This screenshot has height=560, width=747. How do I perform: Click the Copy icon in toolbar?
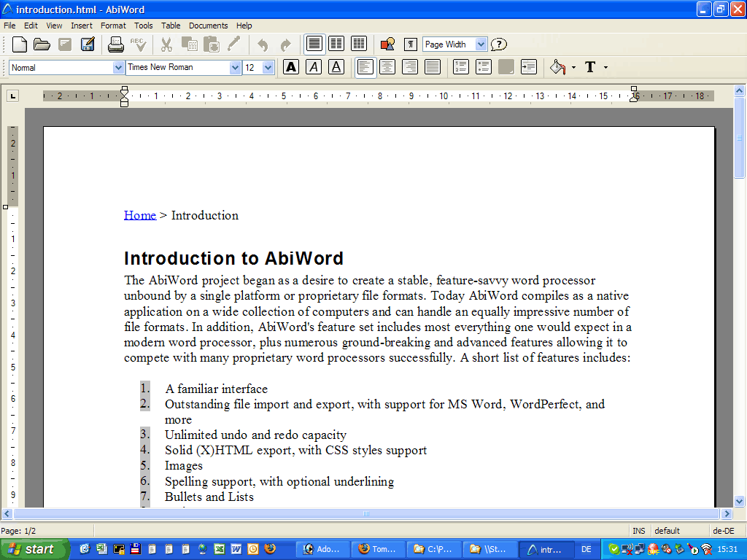(189, 44)
